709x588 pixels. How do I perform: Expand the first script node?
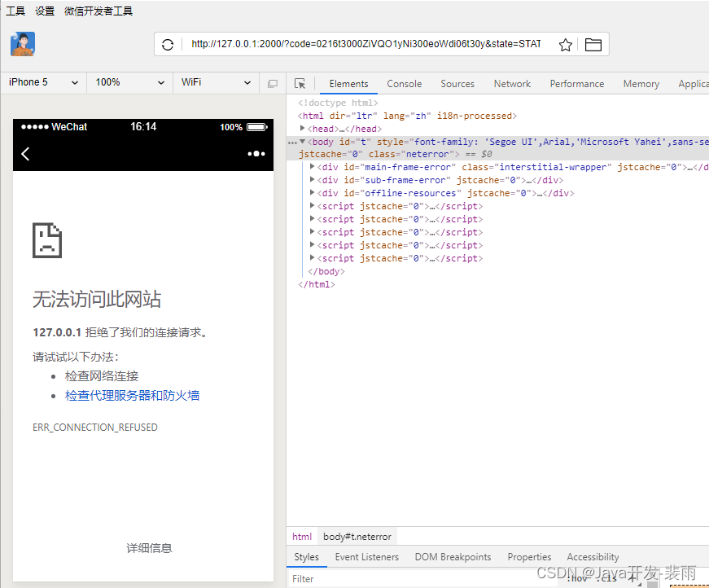coord(312,206)
